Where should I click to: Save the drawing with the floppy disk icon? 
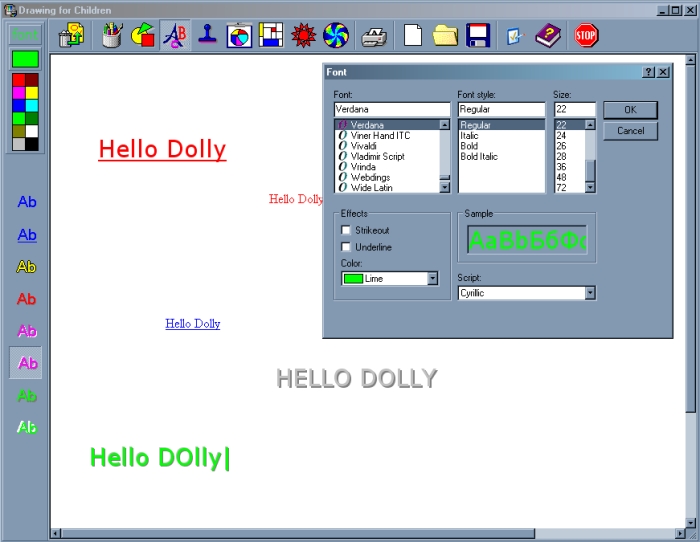click(x=478, y=37)
